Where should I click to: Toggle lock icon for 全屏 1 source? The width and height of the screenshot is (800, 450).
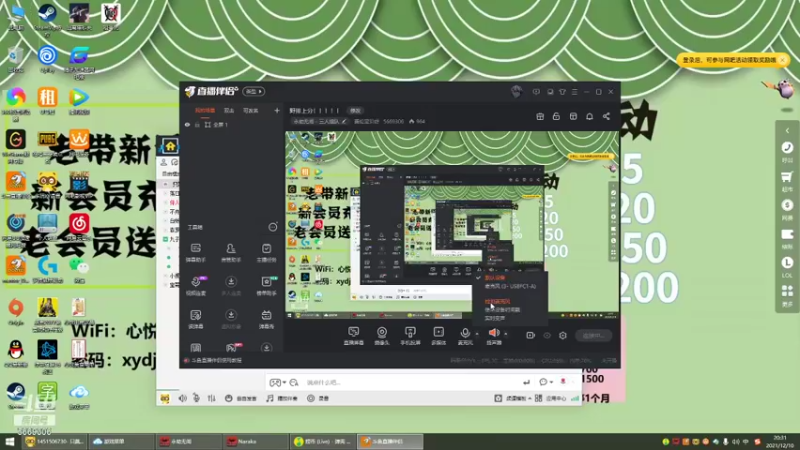click(197, 124)
